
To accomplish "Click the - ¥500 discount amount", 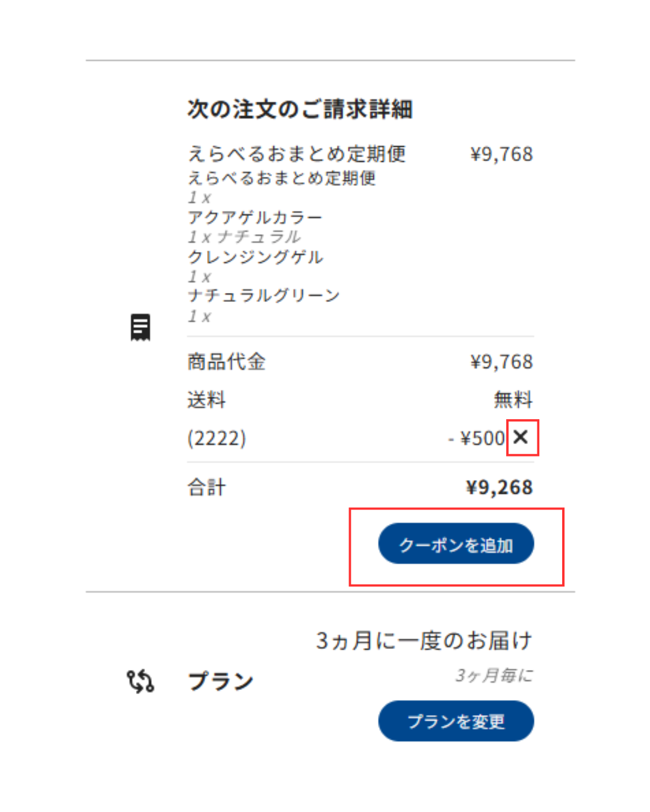I will click(477, 438).
